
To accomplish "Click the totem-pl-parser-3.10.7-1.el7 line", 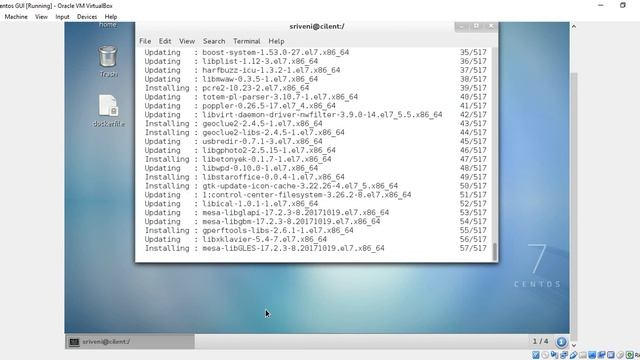I will (x=316, y=97).
